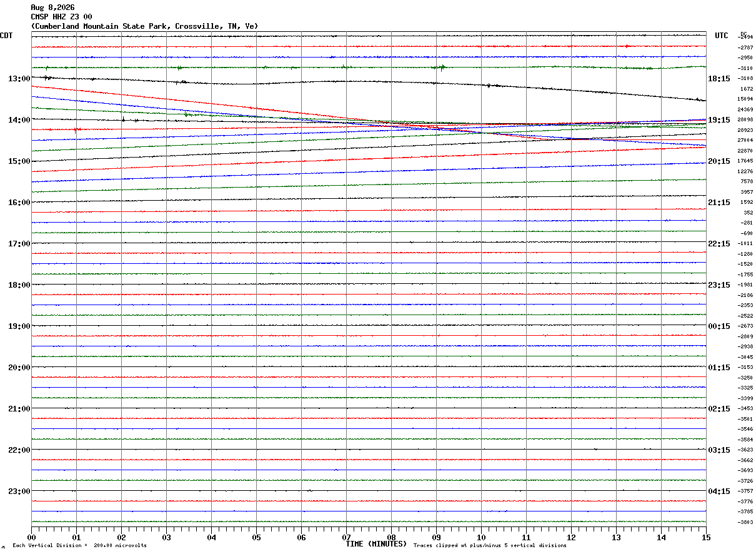
Task: Click the DC offset value "-3501"
Action: pyautogui.click(x=746, y=419)
